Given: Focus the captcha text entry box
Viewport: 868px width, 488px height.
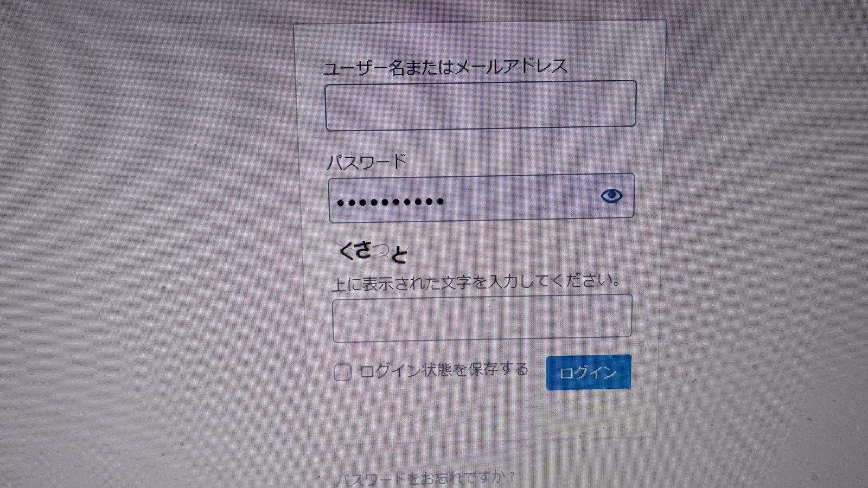Looking at the screenshot, I should pos(482,318).
